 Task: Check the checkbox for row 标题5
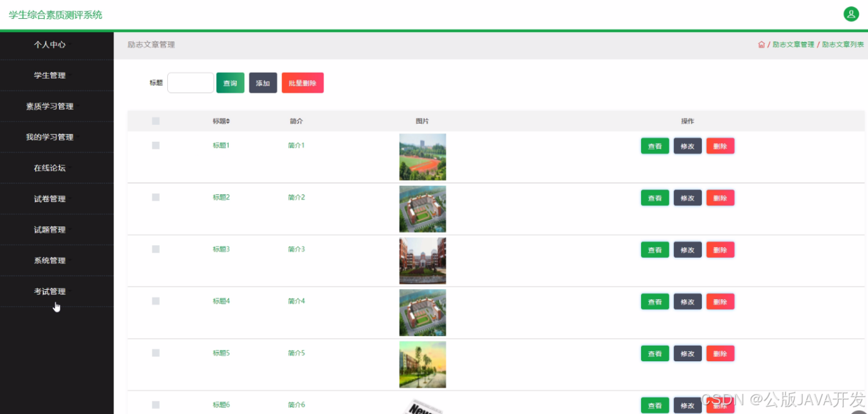(x=156, y=353)
